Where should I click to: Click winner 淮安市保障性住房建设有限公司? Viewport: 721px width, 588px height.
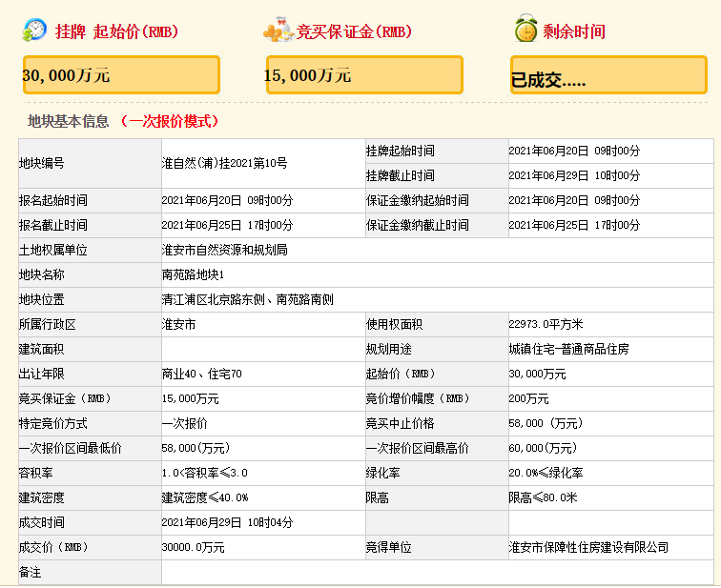tap(588, 548)
